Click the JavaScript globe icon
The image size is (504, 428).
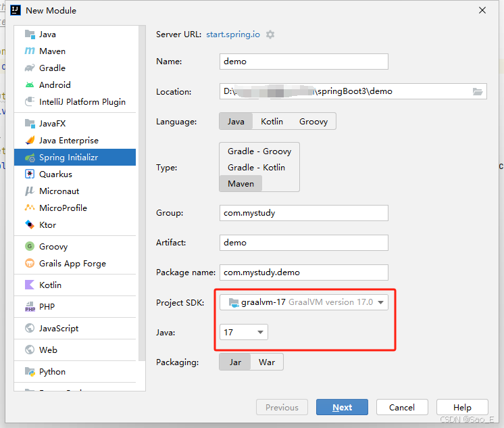30,328
